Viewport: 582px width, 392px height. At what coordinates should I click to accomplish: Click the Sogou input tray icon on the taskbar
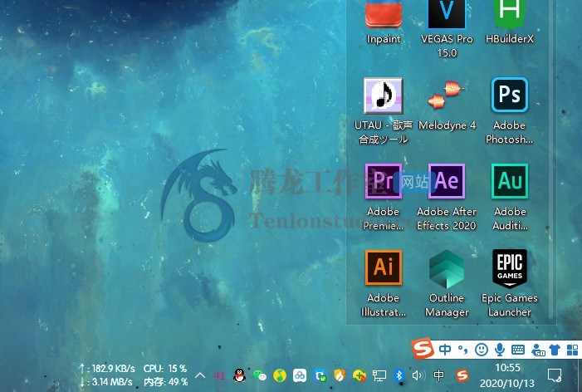[462, 375]
